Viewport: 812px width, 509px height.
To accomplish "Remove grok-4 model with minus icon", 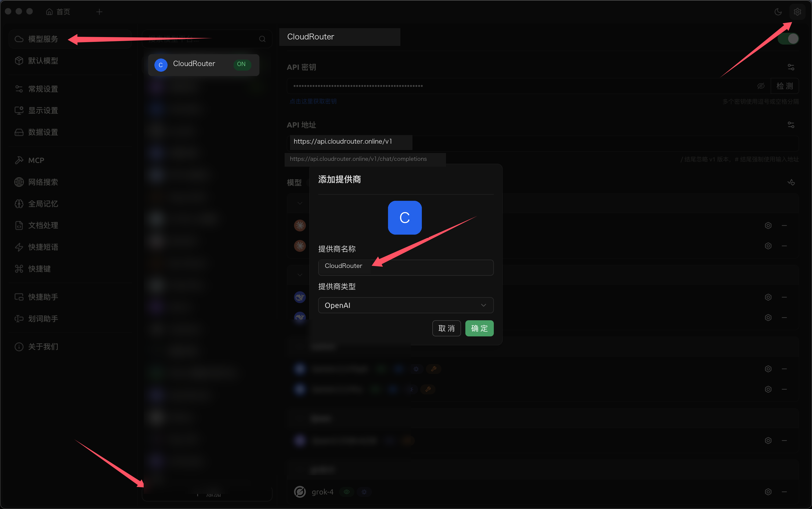I will (x=784, y=492).
